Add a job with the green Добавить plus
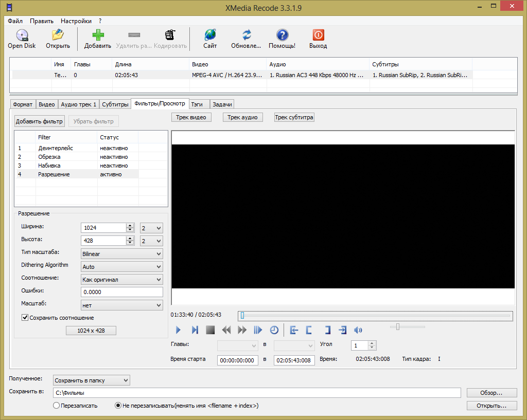The height and width of the screenshot is (420, 527). 98,39
